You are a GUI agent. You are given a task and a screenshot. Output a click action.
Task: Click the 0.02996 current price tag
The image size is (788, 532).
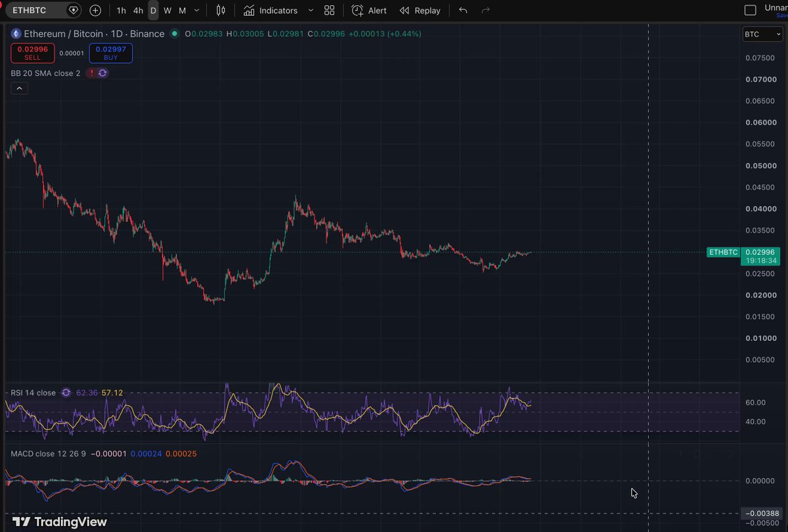(761, 256)
